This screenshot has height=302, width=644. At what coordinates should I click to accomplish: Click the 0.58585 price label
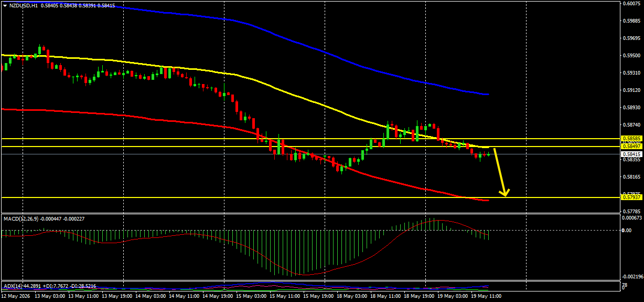coord(631,139)
